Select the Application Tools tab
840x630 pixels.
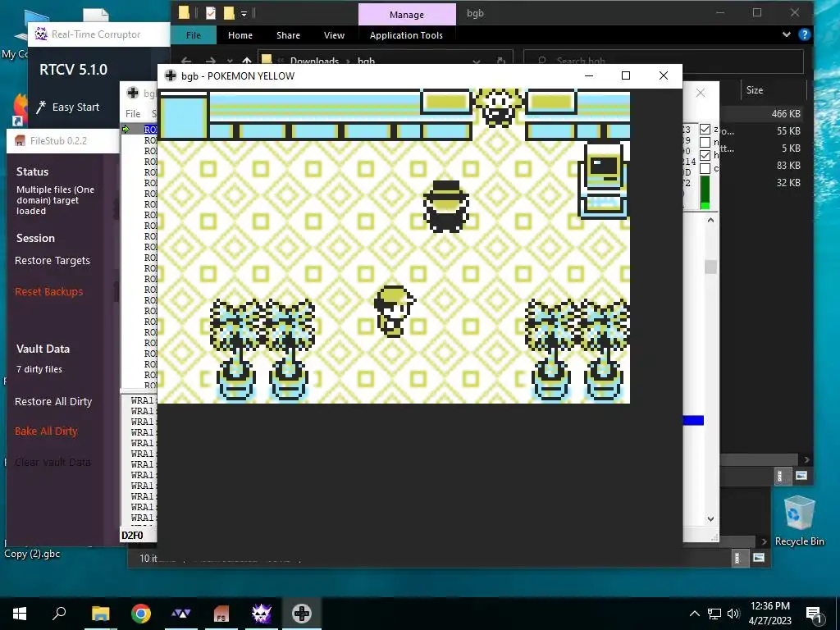[x=406, y=35]
